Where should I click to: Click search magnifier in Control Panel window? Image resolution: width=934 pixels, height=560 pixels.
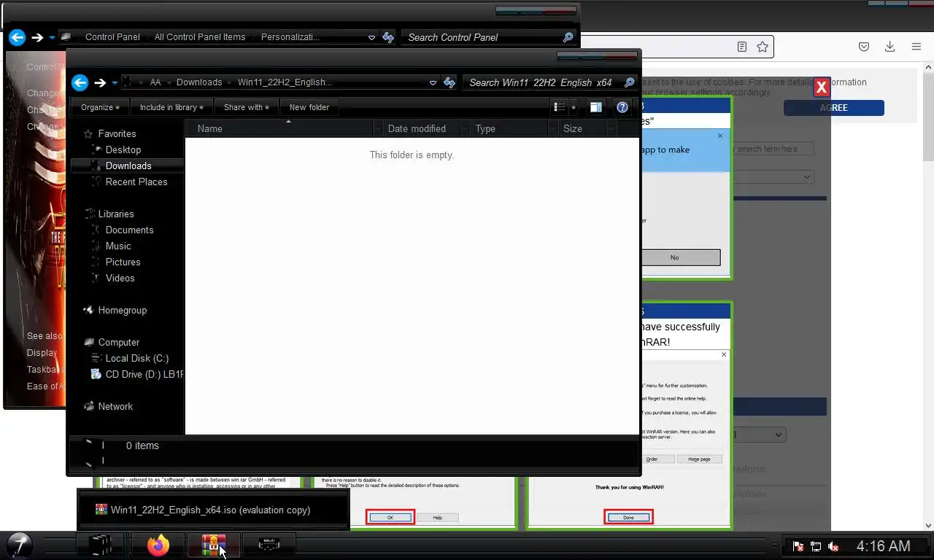pyautogui.click(x=568, y=37)
